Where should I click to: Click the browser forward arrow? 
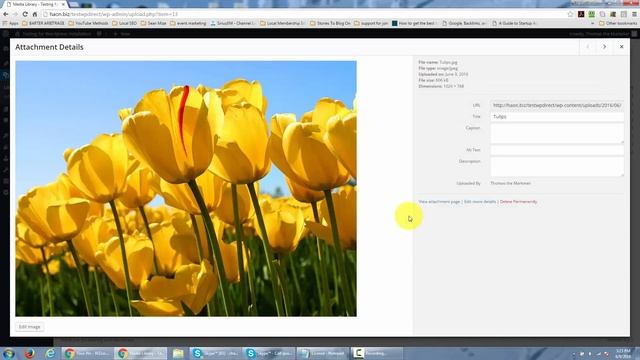tap(16, 14)
